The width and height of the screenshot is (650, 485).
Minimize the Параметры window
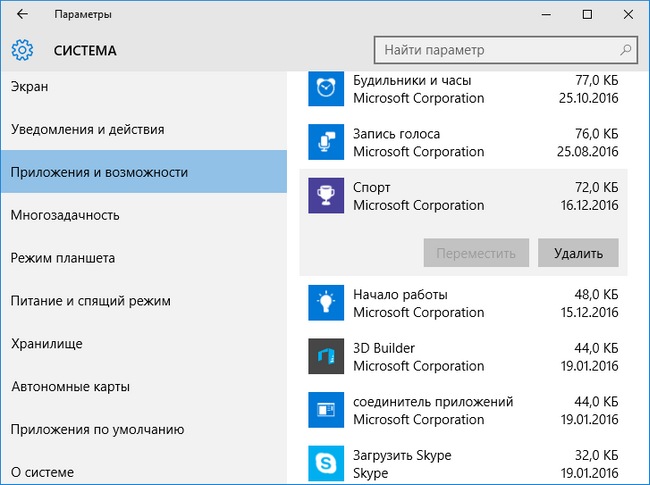546,15
